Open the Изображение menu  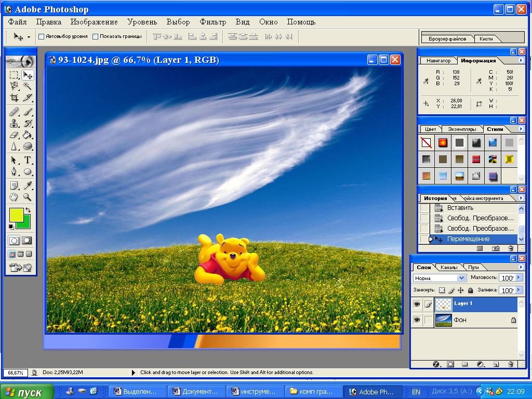click(94, 22)
